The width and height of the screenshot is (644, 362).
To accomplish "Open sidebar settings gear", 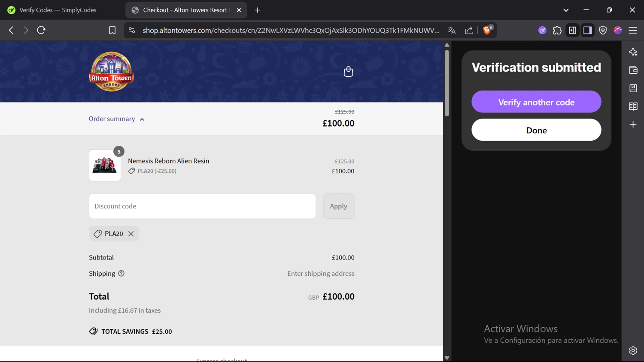I will pyautogui.click(x=633, y=350).
